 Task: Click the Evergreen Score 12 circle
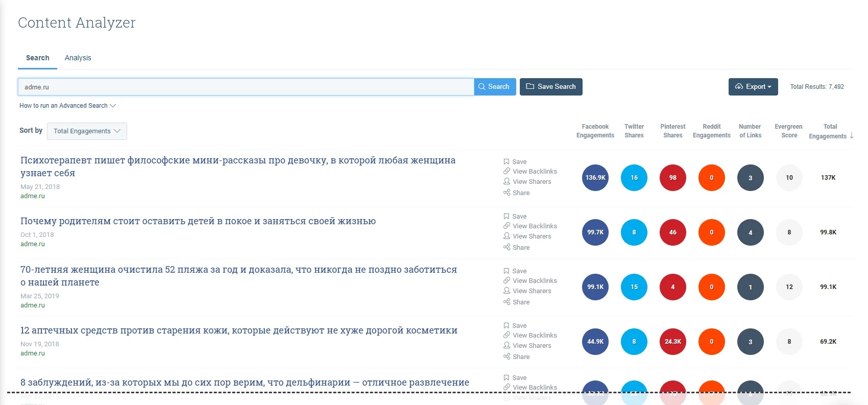789,287
